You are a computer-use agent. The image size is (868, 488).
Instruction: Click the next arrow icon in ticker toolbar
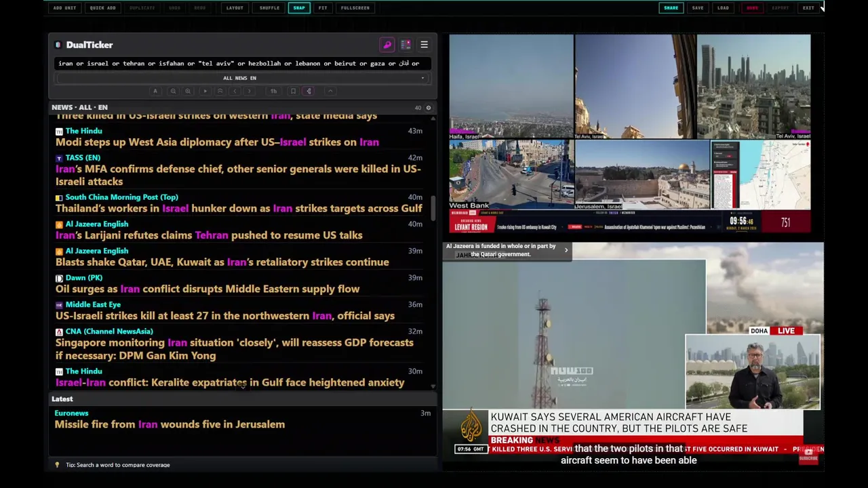249,91
